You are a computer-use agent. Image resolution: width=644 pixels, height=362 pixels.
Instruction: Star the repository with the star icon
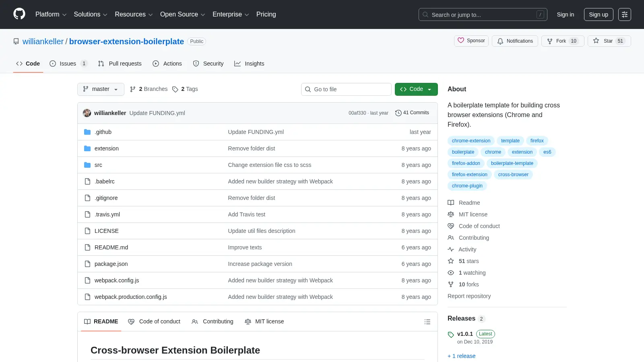(x=596, y=41)
